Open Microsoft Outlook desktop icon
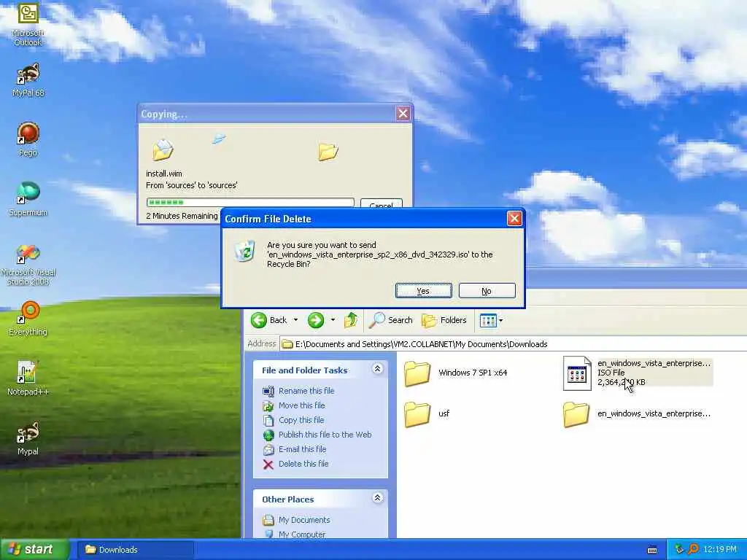 click(x=28, y=24)
